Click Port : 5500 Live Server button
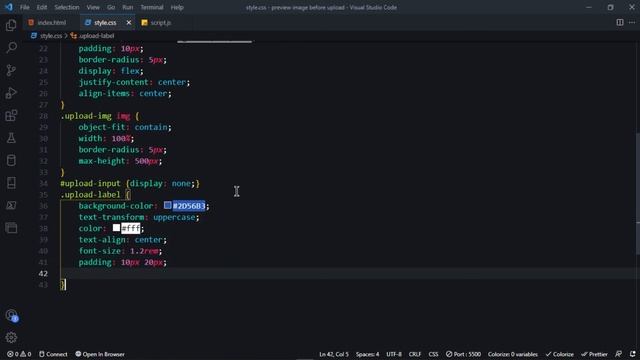 463,354
